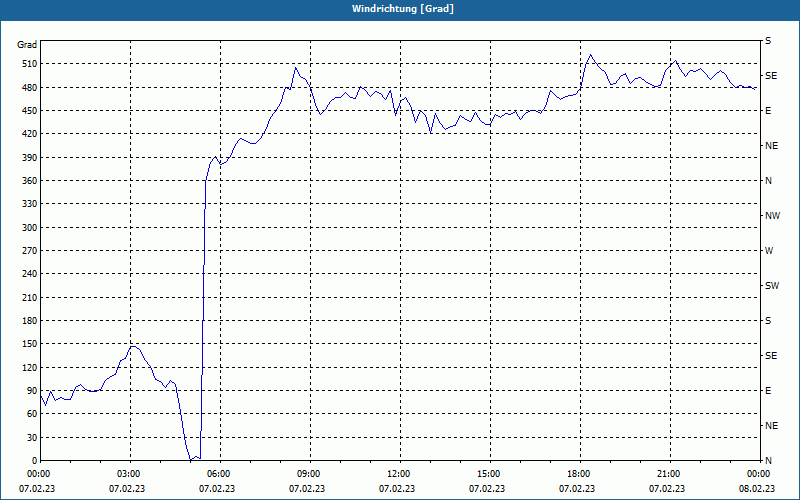Click the 07.02.23 date under 12:00
Screen dimensions: 800x500
(x=397, y=489)
